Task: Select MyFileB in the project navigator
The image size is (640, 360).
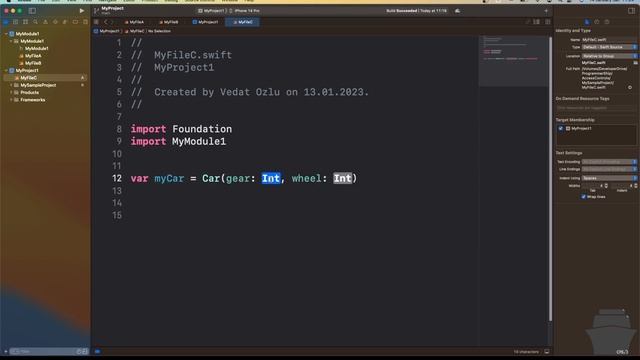Action: (x=33, y=63)
